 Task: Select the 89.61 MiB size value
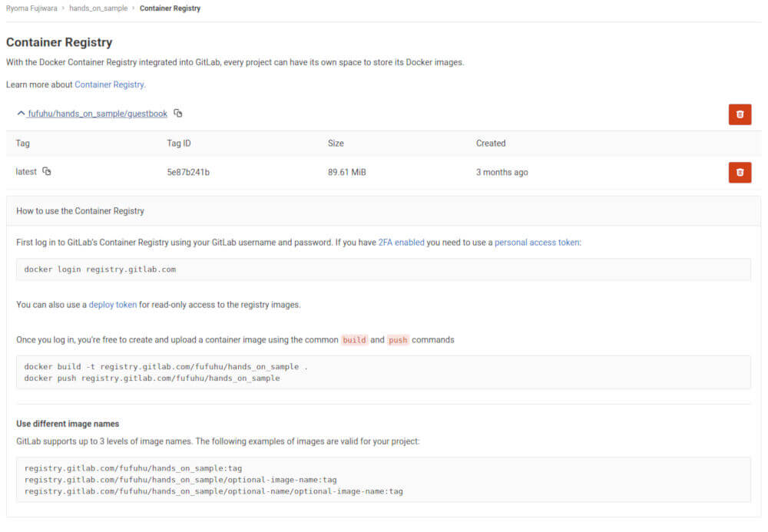click(x=347, y=172)
